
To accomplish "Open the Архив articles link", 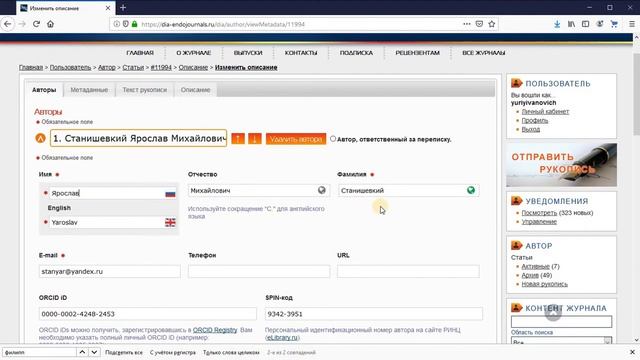I will pyautogui.click(x=530, y=275).
